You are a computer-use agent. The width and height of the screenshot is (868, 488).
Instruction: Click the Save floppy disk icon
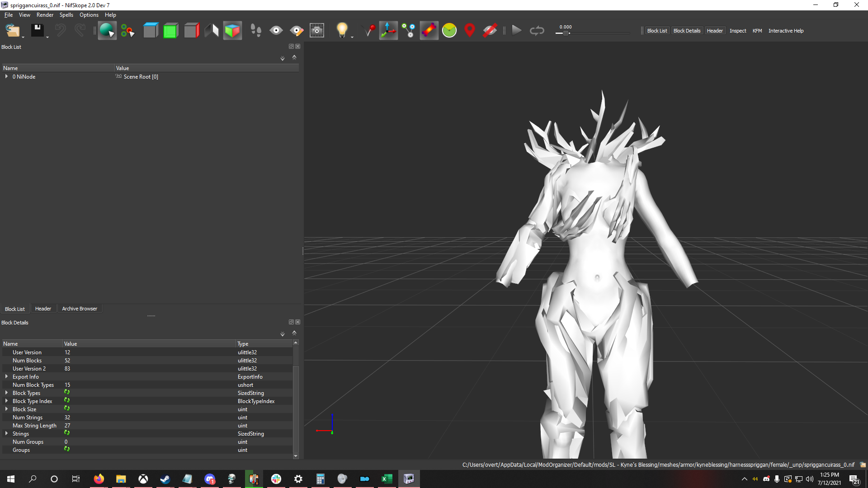pyautogui.click(x=37, y=31)
